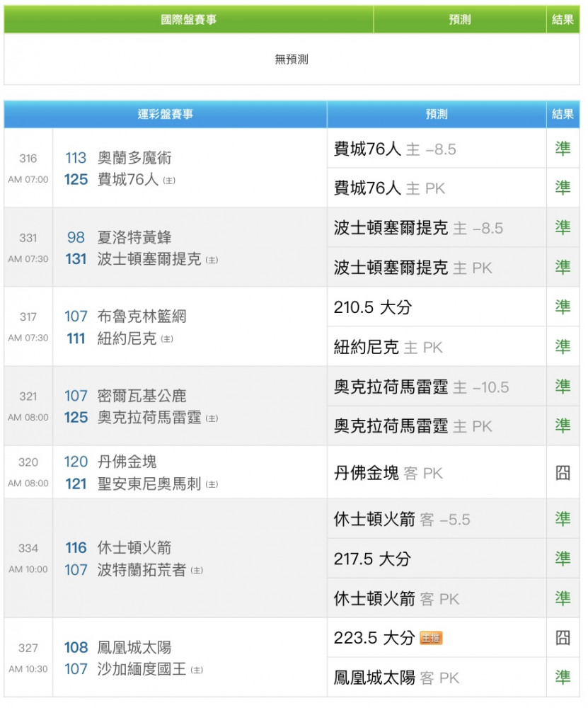The image size is (588, 708).
Task: Click score 98 for 夏洛特黃蜂
Action: [76, 237]
